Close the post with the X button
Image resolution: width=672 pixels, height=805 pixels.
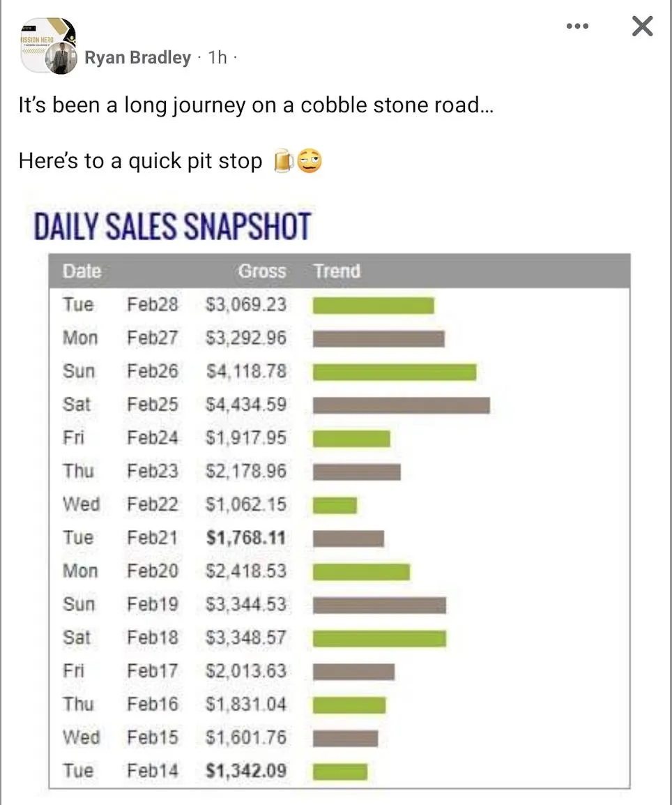click(x=642, y=27)
